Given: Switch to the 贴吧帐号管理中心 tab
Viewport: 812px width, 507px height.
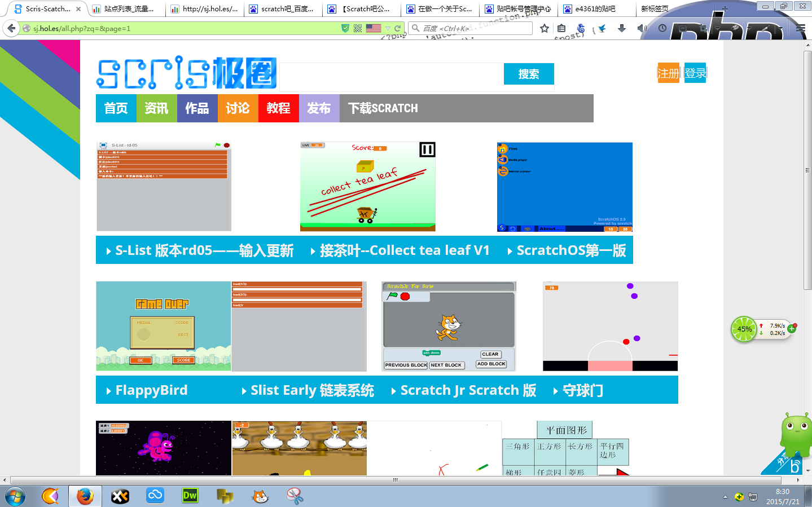Looking at the screenshot, I should pos(519,8).
